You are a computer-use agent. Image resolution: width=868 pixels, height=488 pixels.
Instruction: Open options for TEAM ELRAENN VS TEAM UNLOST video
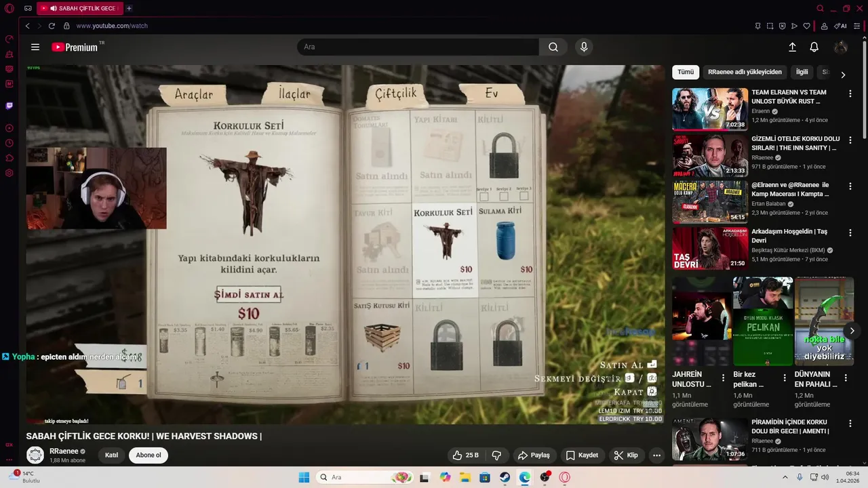(850, 94)
